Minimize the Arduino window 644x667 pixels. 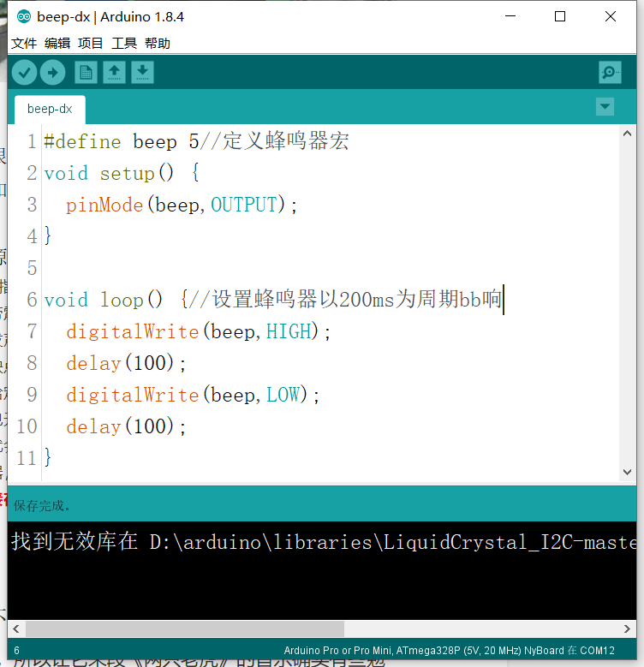tap(510, 16)
